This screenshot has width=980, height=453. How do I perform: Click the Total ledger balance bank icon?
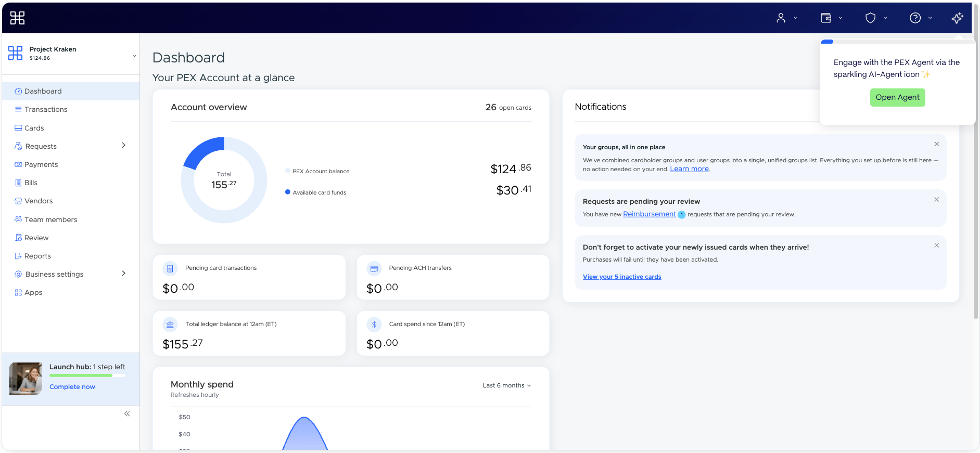point(170,325)
